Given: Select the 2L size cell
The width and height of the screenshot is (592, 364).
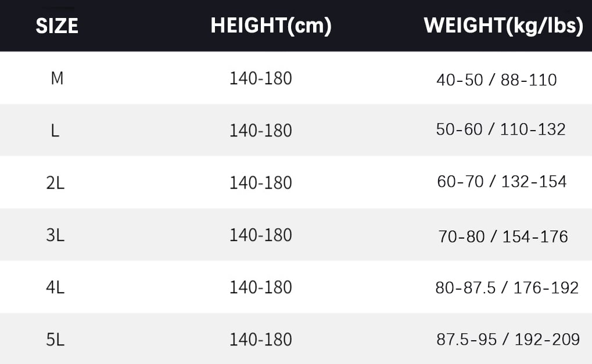Looking at the screenshot, I should tap(55, 183).
